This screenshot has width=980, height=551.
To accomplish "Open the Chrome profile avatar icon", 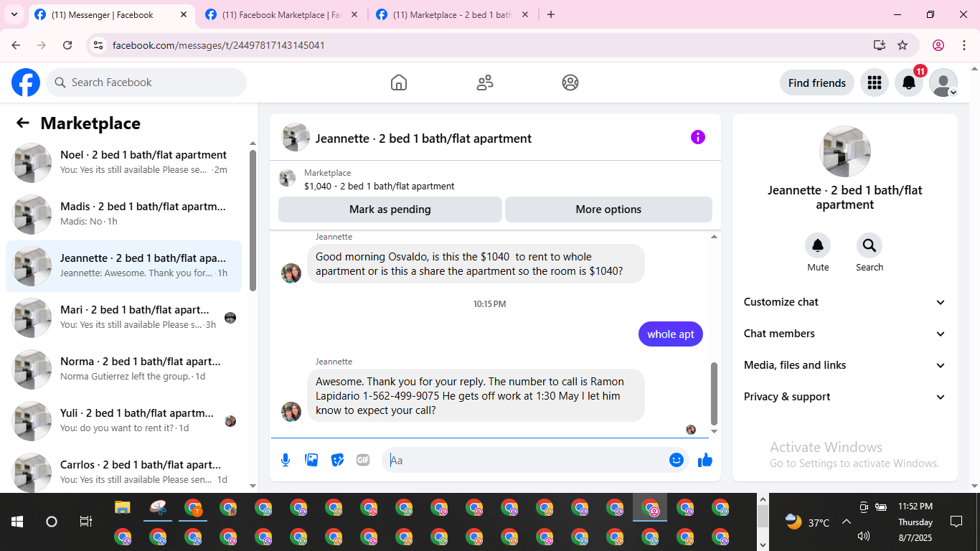I will tap(938, 45).
